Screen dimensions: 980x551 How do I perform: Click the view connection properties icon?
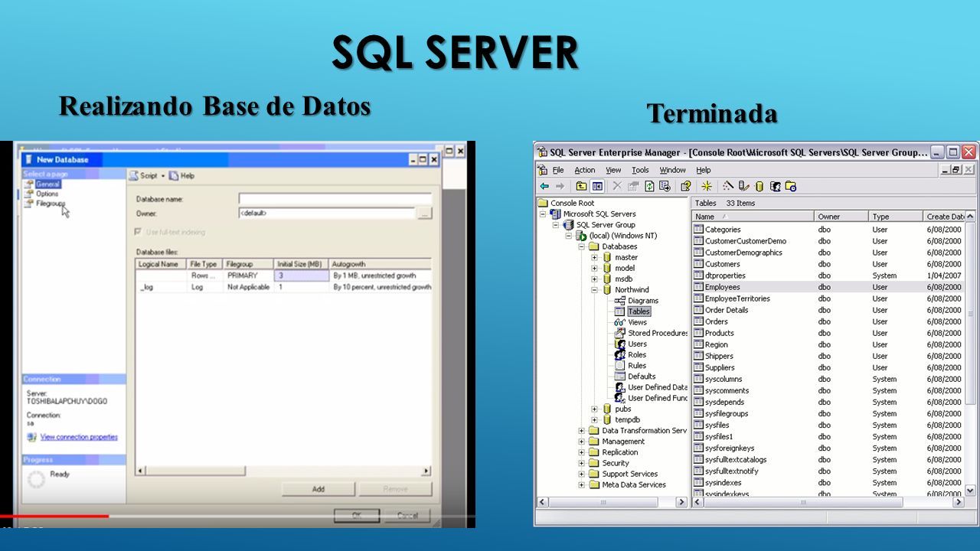[x=31, y=437]
